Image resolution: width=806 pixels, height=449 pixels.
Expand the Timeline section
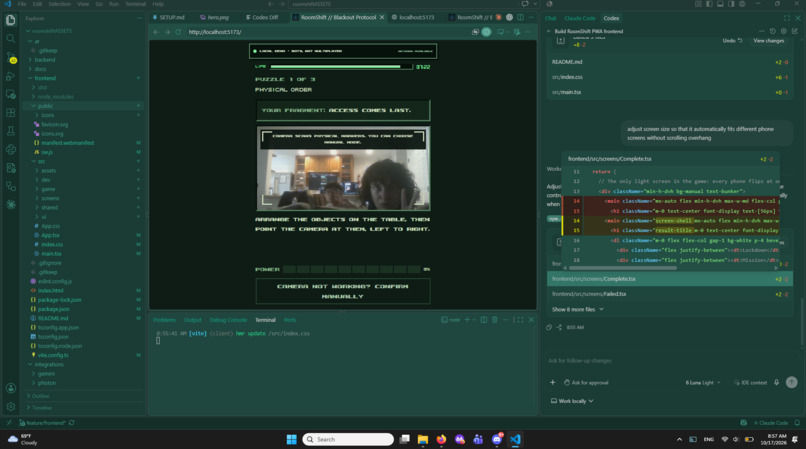pos(41,407)
